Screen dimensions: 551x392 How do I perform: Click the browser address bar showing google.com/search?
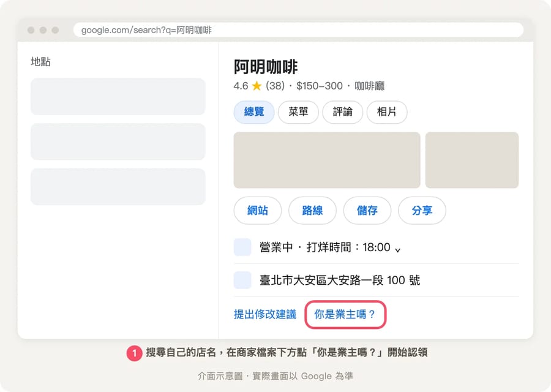pos(298,30)
